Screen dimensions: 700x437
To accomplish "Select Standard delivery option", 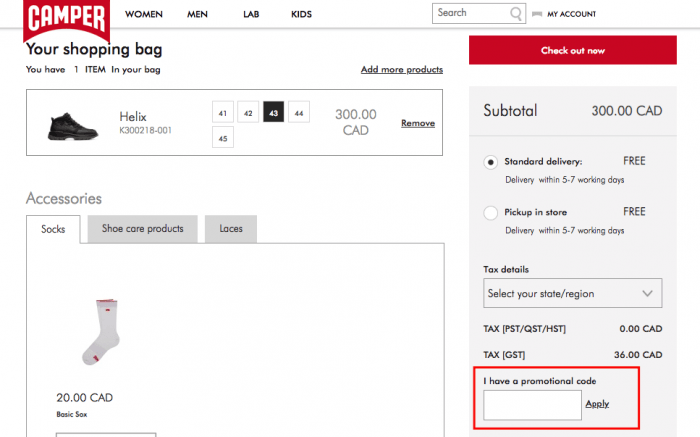I will point(491,162).
